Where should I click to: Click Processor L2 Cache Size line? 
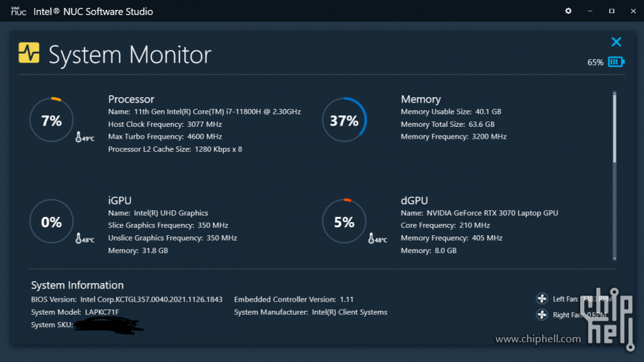tap(175, 149)
